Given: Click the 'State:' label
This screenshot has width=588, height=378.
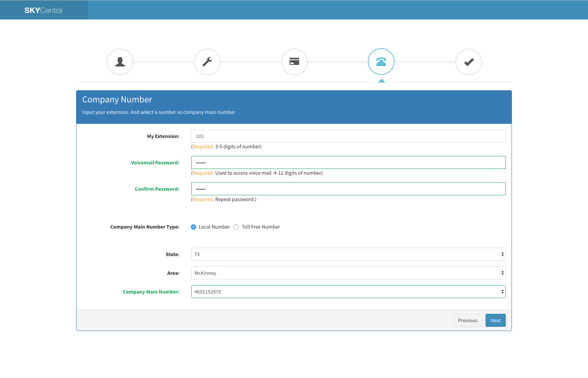Looking at the screenshot, I should click(x=172, y=255).
